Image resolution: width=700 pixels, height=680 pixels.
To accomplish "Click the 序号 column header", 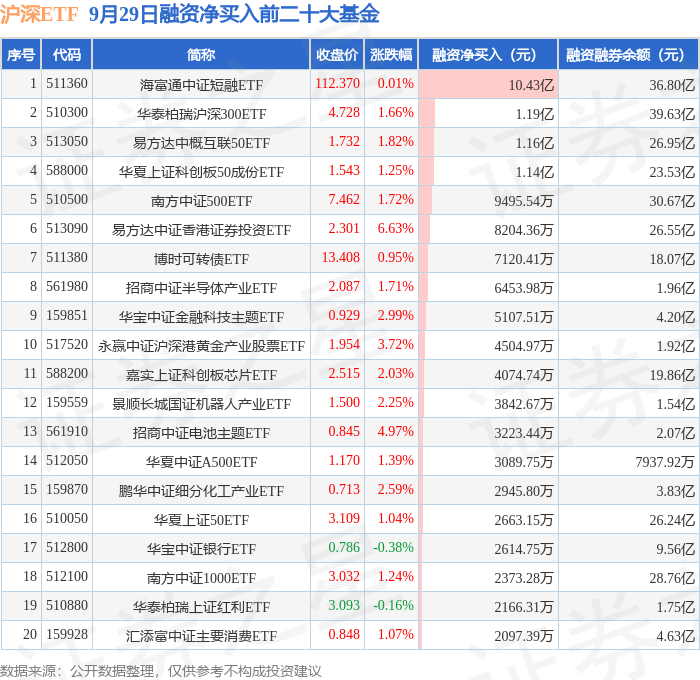I will [21, 54].
